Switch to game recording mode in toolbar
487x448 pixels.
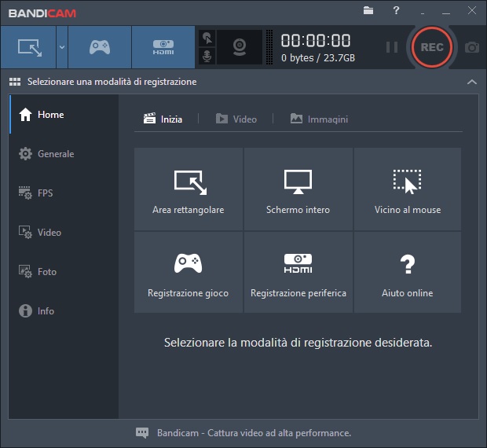pos(100,47)
